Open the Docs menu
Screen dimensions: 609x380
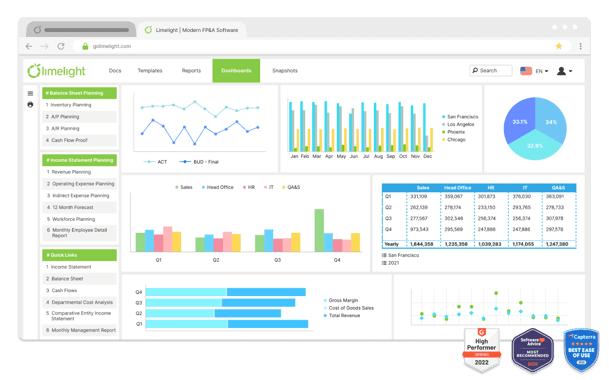tap(115, 71)
